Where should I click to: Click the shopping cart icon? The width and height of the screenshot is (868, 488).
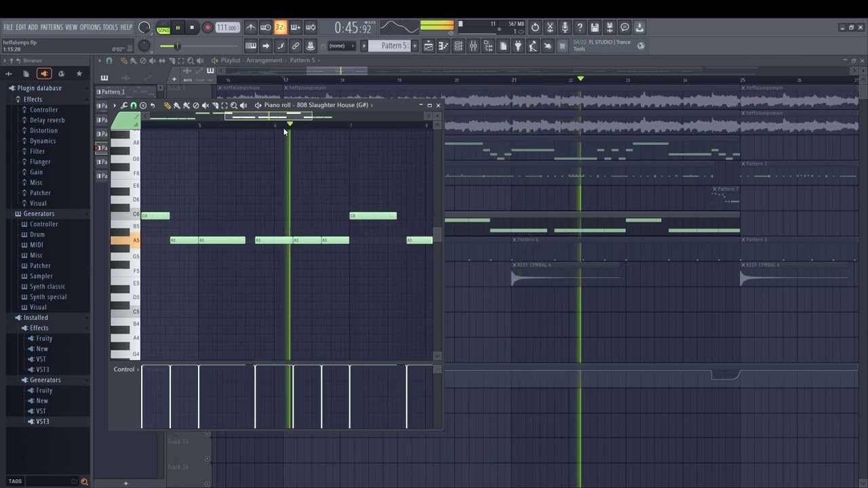562,46
